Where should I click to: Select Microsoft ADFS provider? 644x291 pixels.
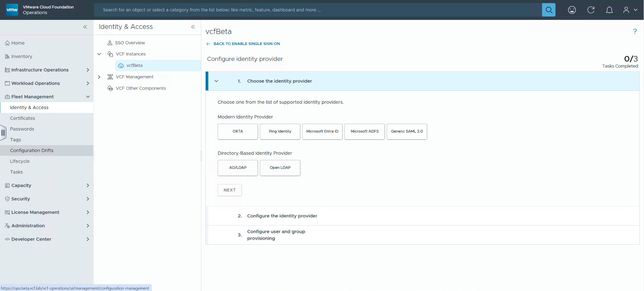[x=365, y=132]
